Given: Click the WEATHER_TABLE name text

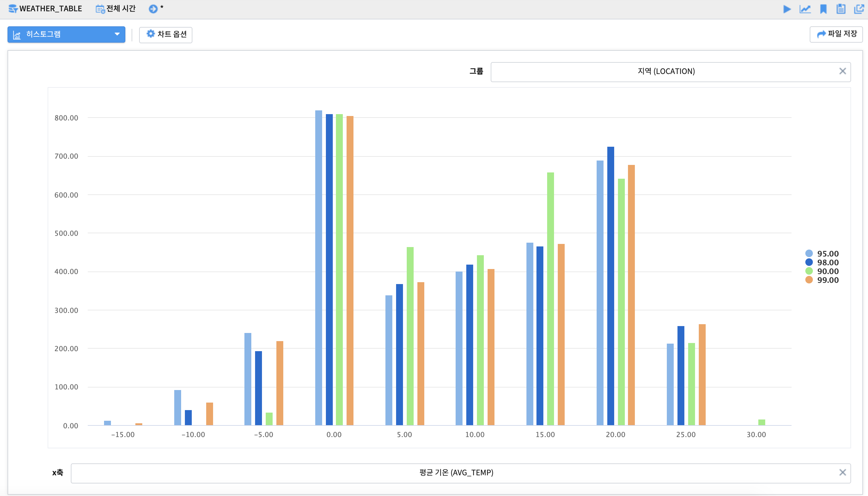Looking at the screenshot, I should point(51,9).
